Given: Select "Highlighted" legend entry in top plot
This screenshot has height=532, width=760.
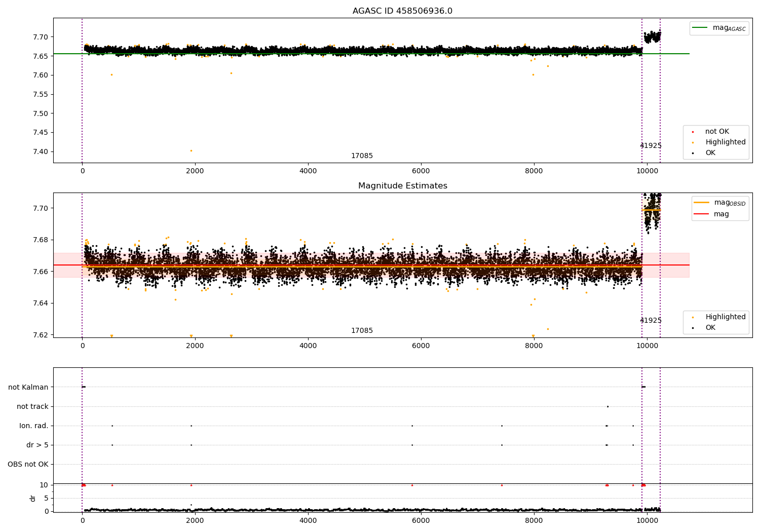Looking at the screenshot, I should [725, 142].
